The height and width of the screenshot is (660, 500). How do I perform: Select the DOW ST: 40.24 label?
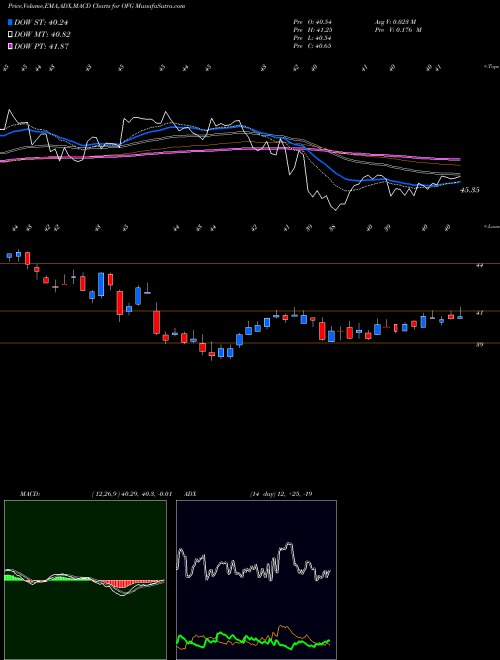click(x=41, y=23)
